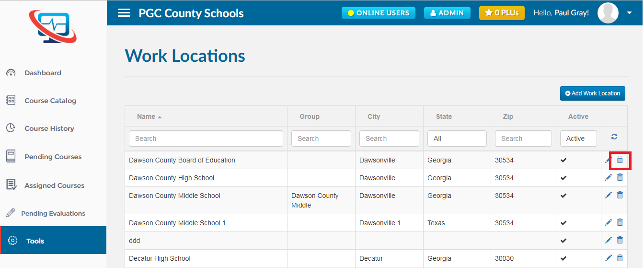Viewport: 644px width, 277px height.
Task: Delete the ddd work location
Action: [x=620, y=240]
